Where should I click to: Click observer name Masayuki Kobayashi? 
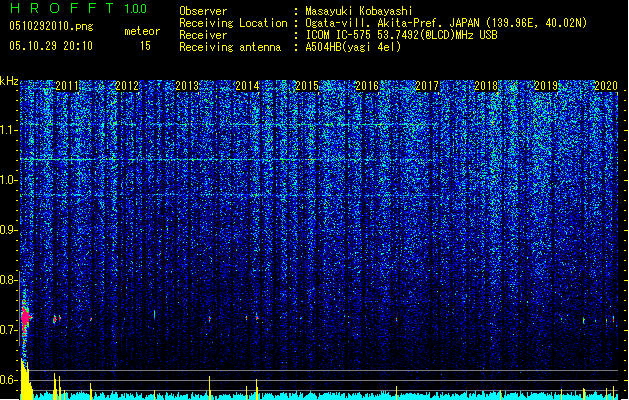tap(359, 11)
